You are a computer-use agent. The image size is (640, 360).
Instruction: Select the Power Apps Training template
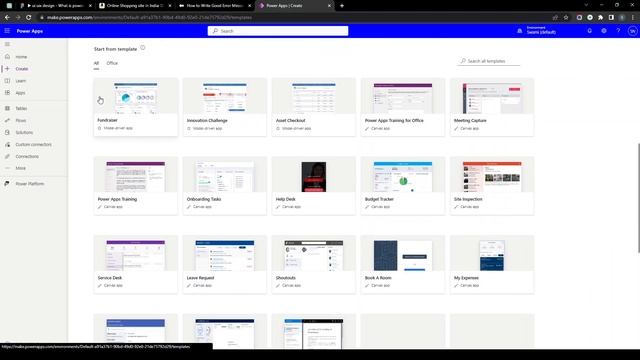(x=136, y=186)
